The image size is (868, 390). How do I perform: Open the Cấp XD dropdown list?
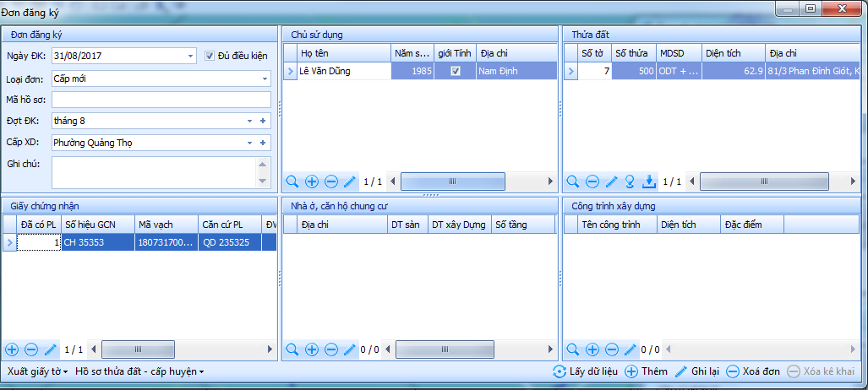click(249, 144)
